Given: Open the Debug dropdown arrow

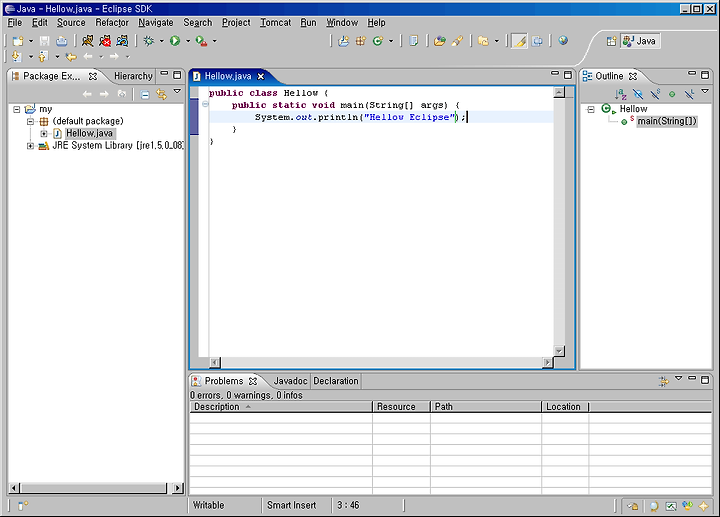Looking at the screenshot, I should point(162,41).
